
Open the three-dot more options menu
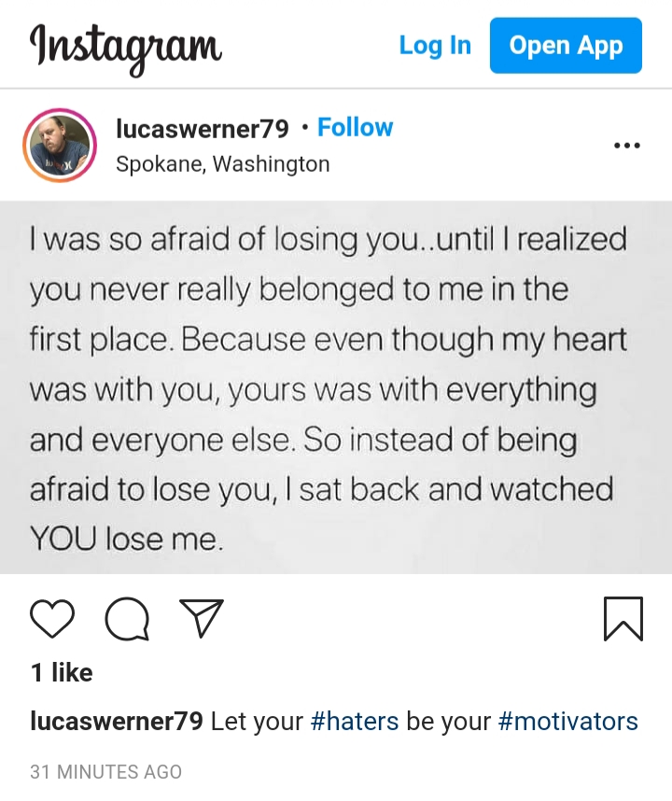(626, 146)
